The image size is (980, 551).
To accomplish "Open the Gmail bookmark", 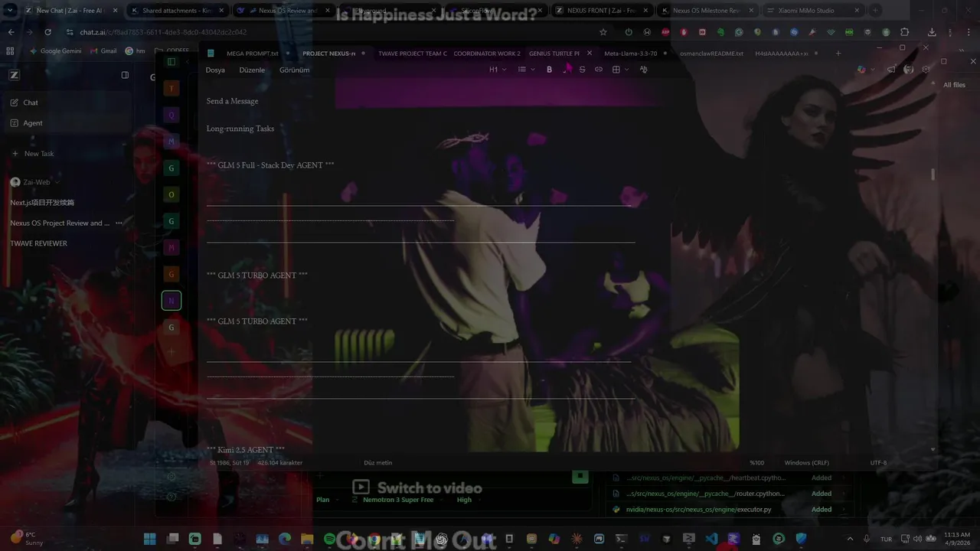I will (103, 51).
